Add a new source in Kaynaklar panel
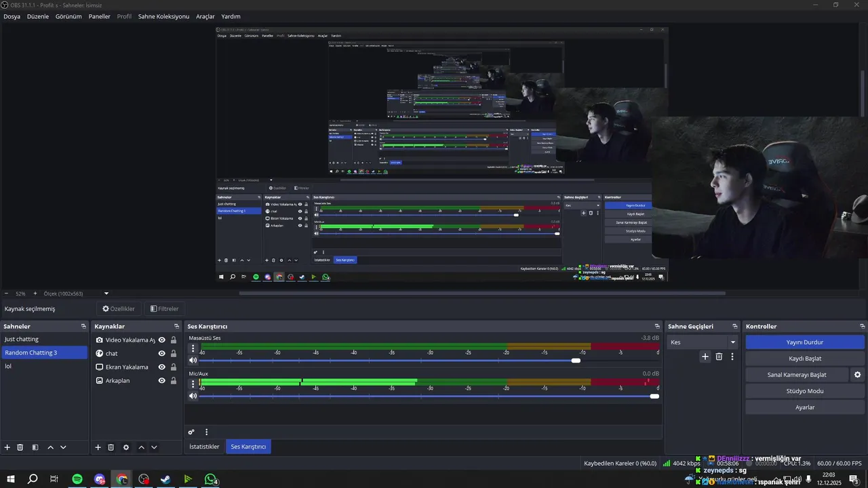 [98, 447]
